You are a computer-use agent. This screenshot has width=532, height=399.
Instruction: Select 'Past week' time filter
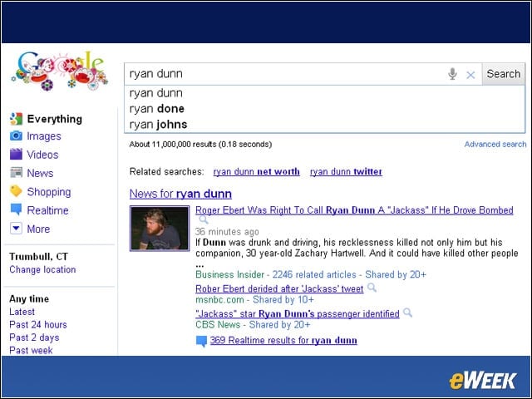click(x=31, y=351)
